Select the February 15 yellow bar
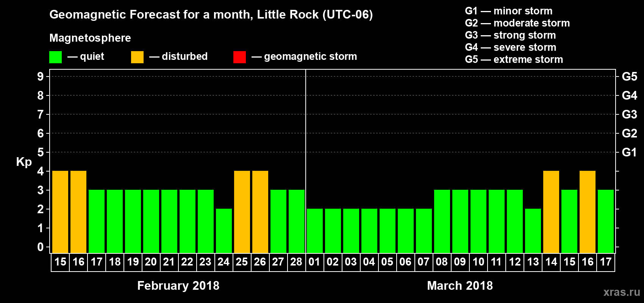The image size is (644, 303). tap(60, 212)
